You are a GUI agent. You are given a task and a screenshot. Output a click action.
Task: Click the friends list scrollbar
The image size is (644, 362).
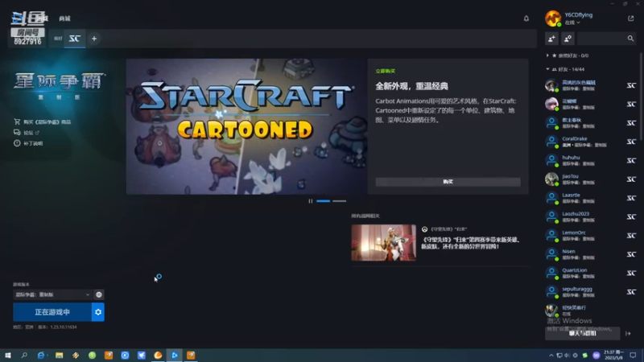tap(641, 97)
